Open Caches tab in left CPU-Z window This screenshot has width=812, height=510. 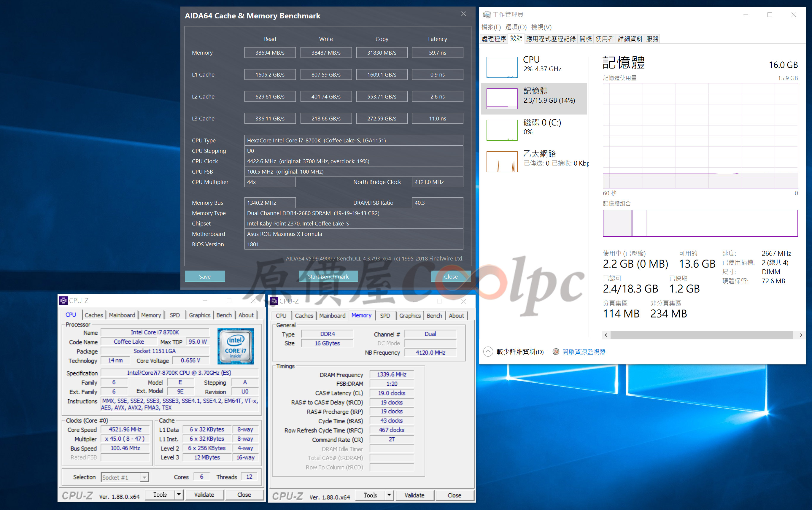click(94, 315)
